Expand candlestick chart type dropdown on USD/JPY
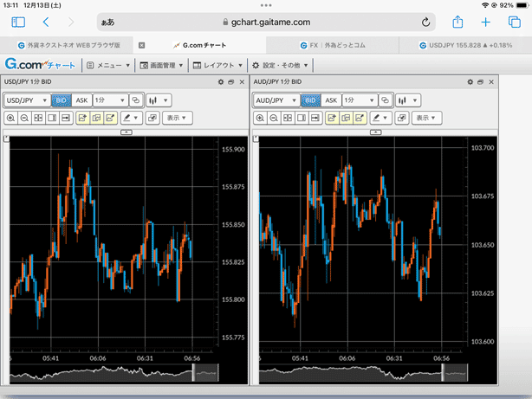 tap(159, 100)
